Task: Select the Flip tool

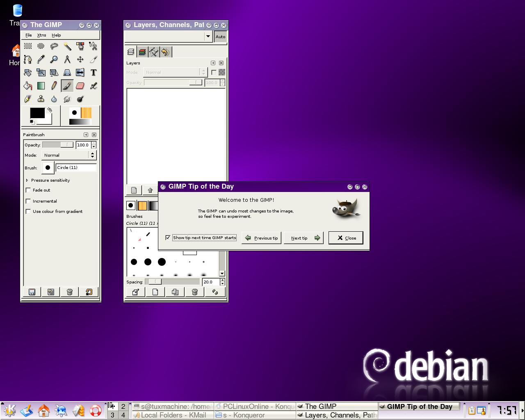Action: point(80,73)
